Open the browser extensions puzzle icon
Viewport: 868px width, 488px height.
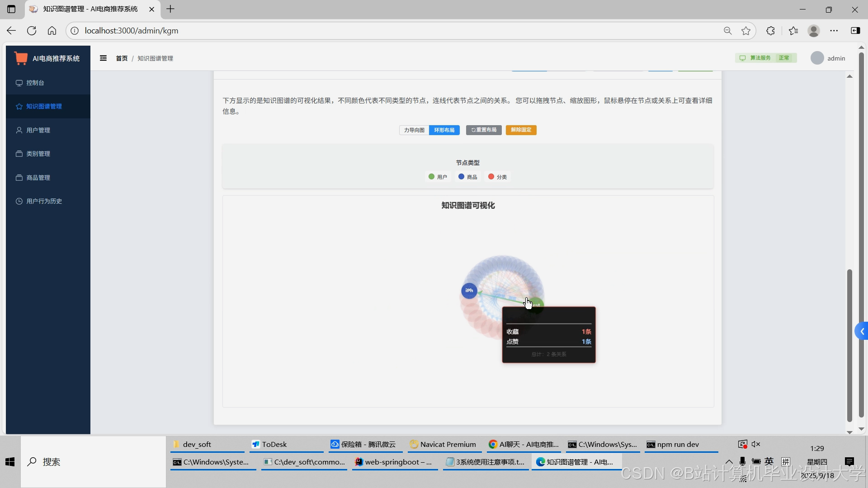(x=770, y=31)
